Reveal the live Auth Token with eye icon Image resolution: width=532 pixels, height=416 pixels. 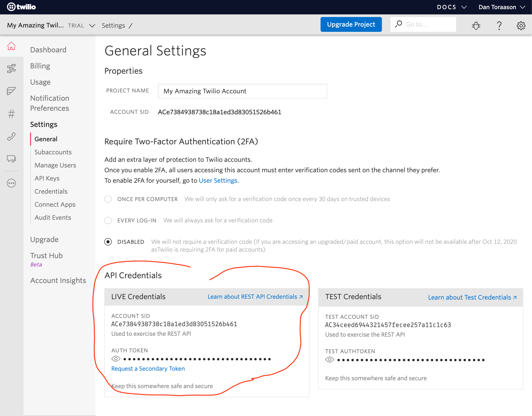pyautogui.click(x=116, y=359)
